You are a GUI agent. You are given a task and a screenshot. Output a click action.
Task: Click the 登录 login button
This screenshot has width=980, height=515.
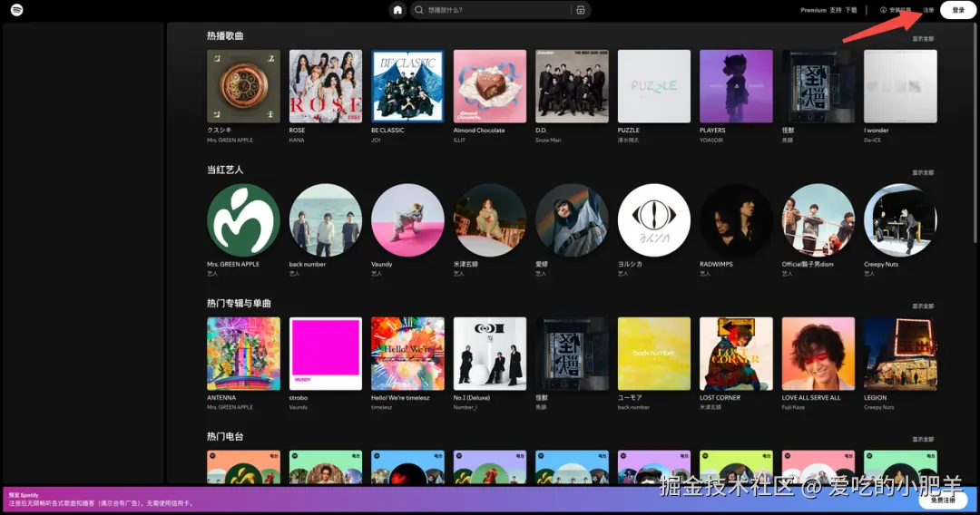click(x=958, y=10)
